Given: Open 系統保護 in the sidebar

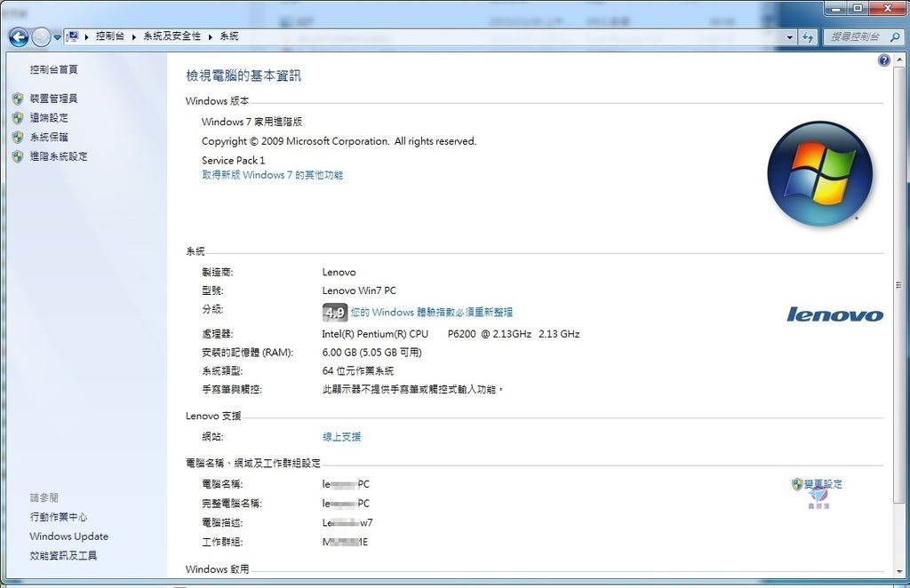Looking at the screenshot, I should (49, 137).
